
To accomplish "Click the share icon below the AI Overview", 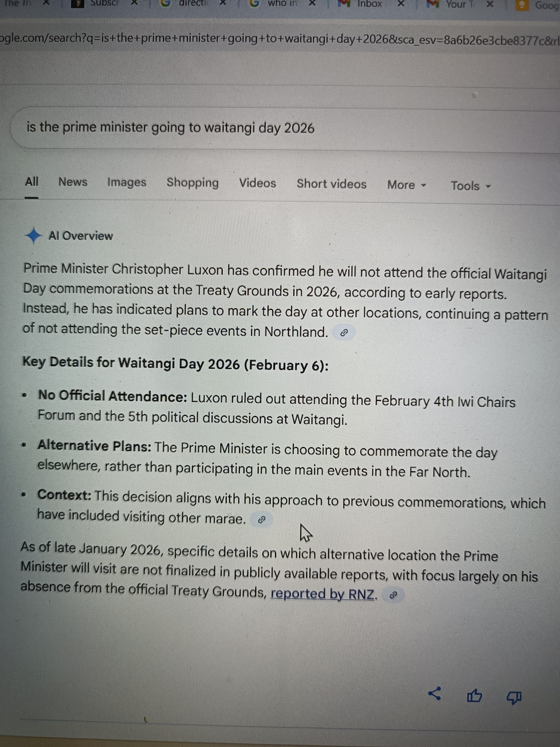I will coord(435,694).
